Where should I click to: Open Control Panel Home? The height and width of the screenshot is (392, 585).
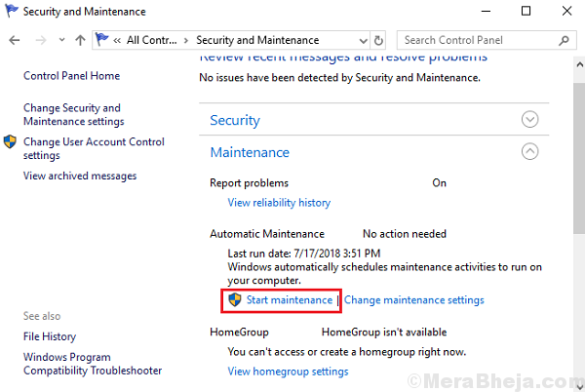click(71, 76)
